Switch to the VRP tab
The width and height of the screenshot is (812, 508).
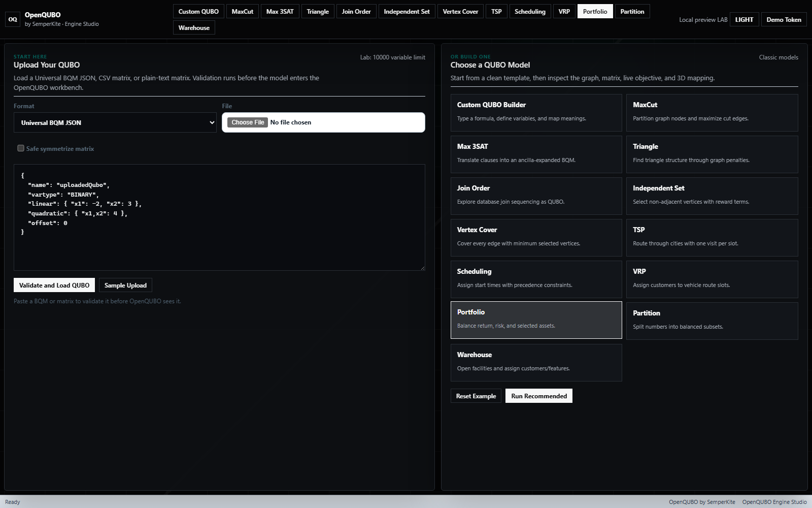pyautogui.click(x=564, y=11)
